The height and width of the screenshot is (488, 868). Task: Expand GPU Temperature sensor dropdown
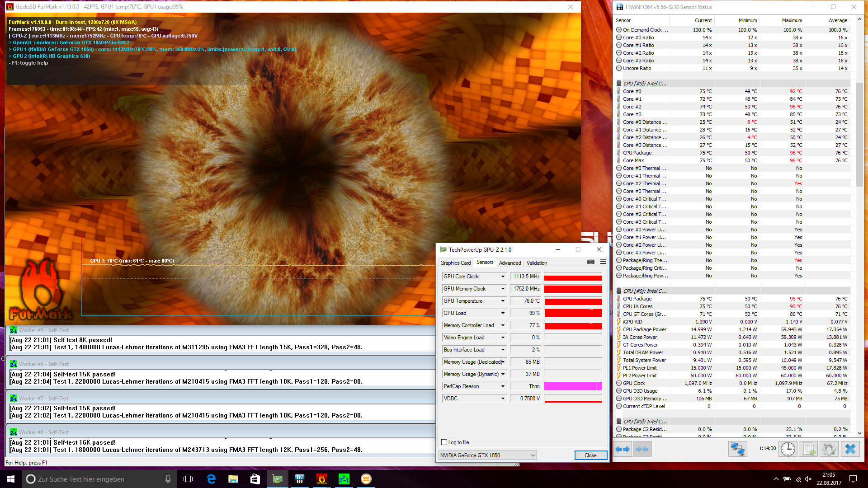click(502, 301)
